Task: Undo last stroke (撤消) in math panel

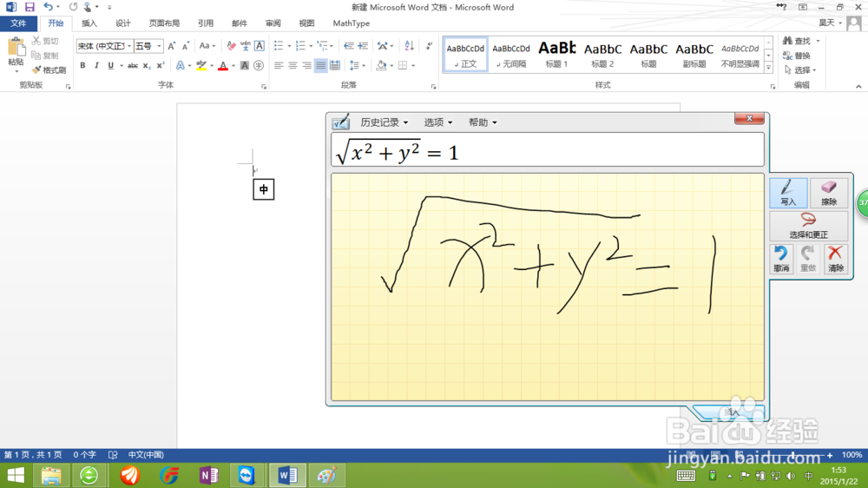Action: [781, 259]
